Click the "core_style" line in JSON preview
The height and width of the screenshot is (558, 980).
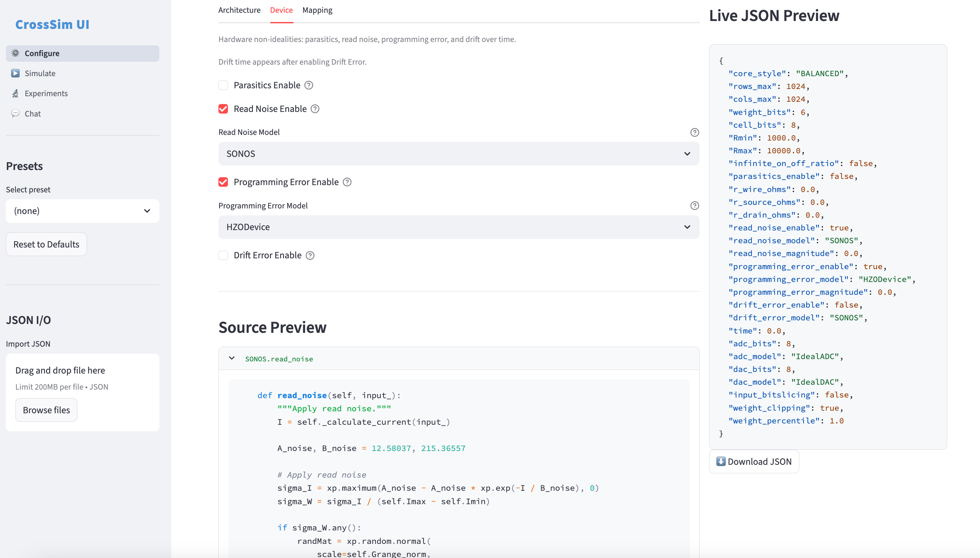[788, 74]
